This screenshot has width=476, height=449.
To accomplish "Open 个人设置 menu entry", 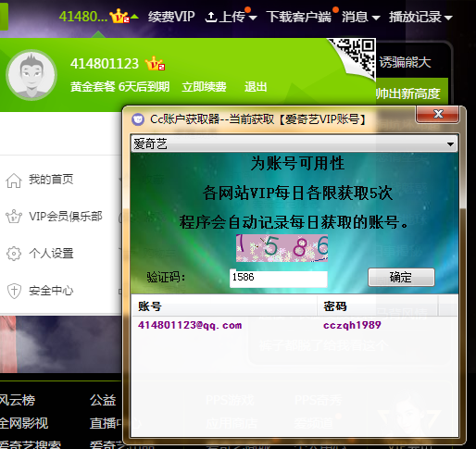I will 51,254.
